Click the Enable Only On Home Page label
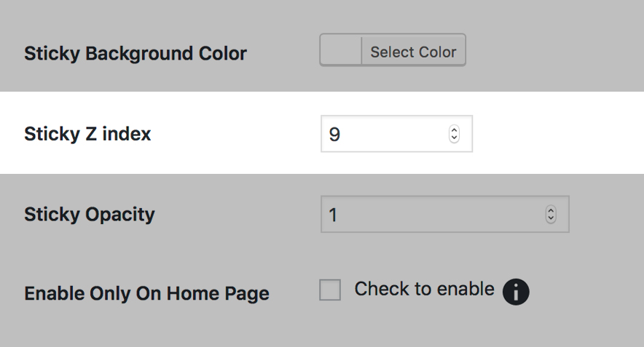Screen dimensions: 644x347 146,294
